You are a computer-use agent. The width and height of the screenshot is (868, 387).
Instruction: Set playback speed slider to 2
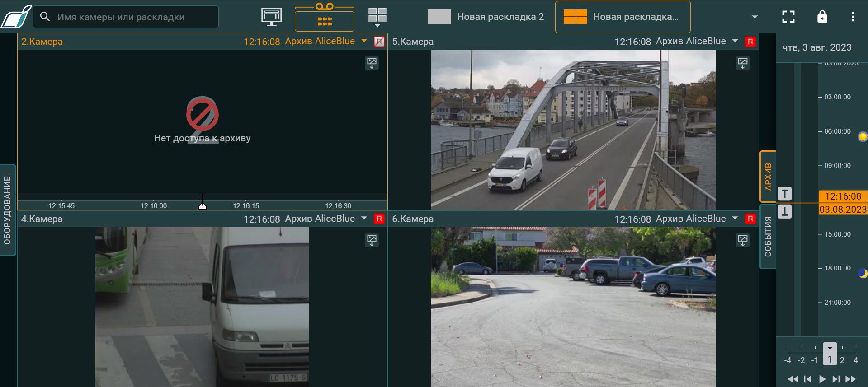[x=842, y=360]
